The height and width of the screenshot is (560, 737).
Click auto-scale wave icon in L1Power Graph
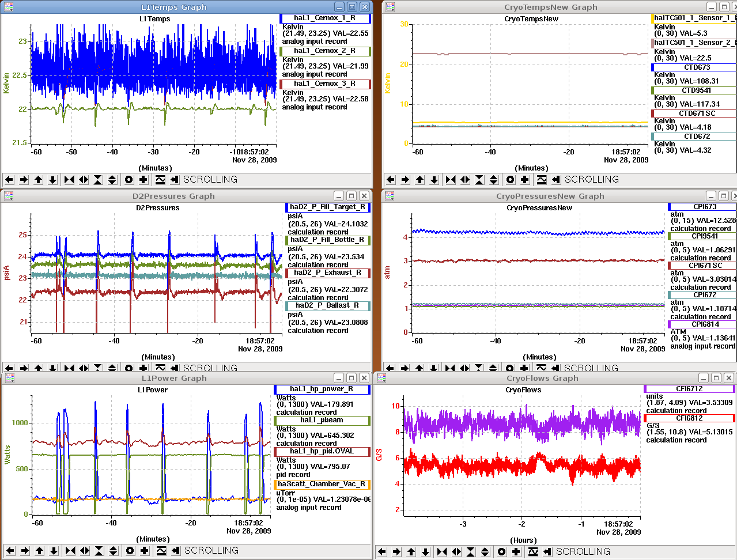[x=161, y=551]
